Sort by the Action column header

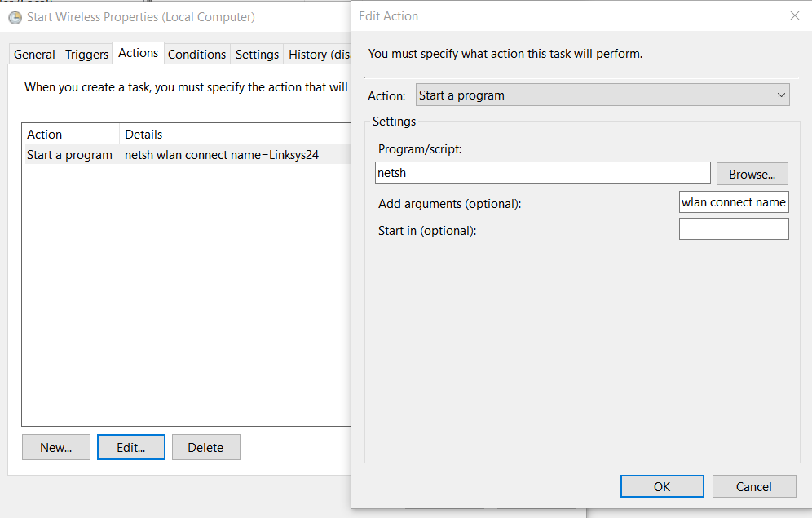(70, 135)
